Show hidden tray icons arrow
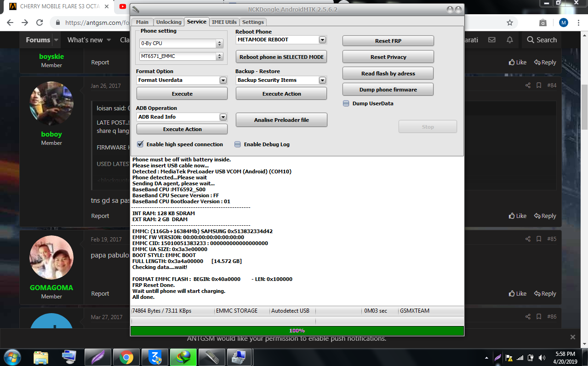Screen dimensions: 588x366 [x=486, y=358]
